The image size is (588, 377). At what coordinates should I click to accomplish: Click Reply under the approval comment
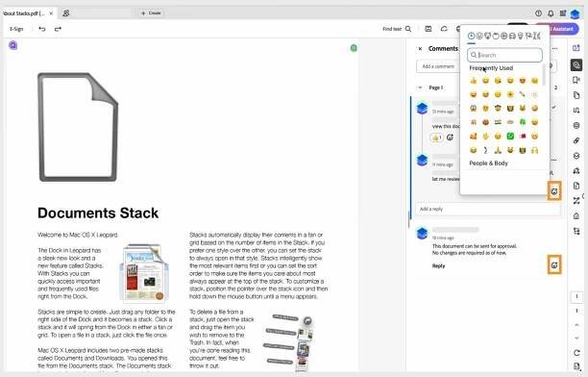[x=438, y=265]
